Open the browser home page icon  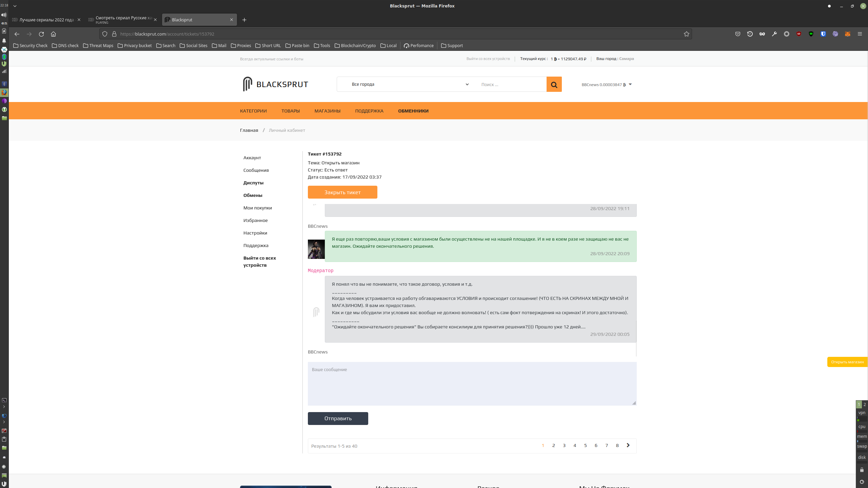(x=53, y=34)
